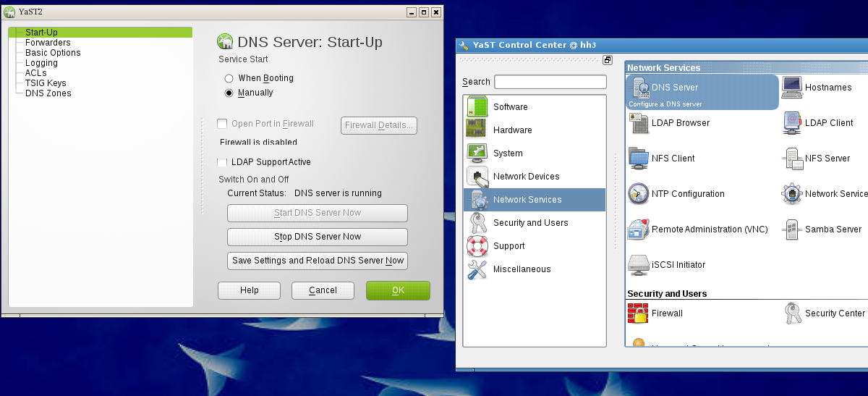Open ACLs tree item
This screenshot has width=868, height=396.
click(35, 73)
